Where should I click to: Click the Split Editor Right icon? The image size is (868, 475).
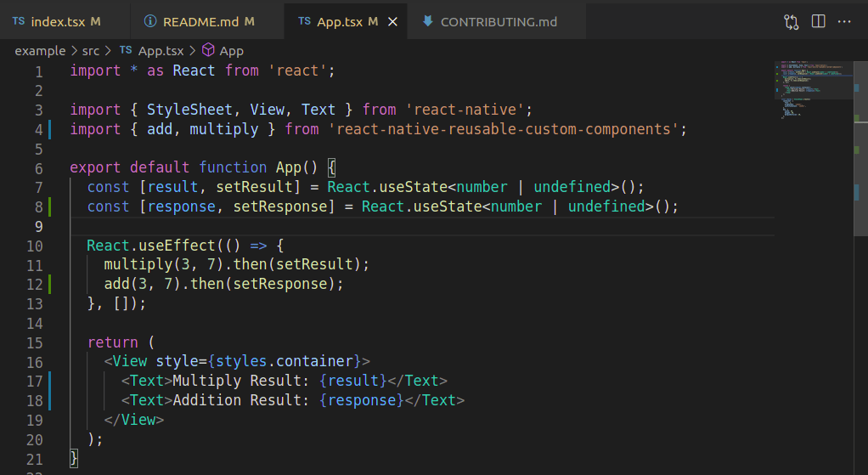click(x=818, y=21)
